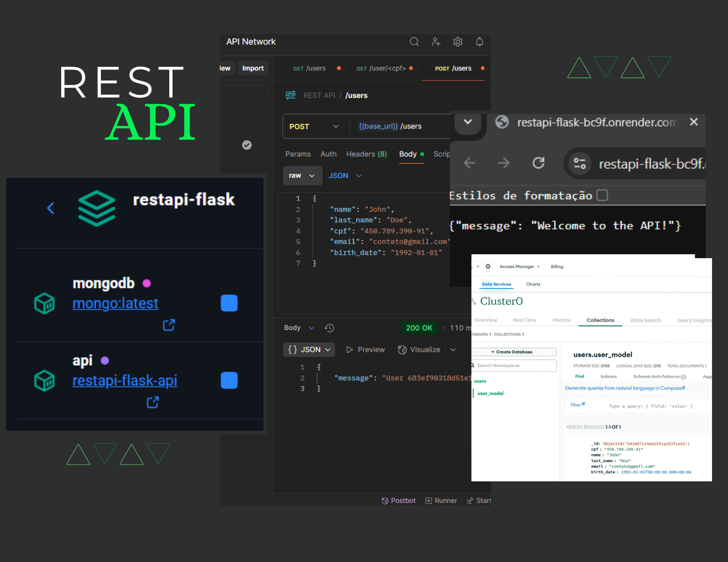728x562 pixels.
Task: Open the POST method dropdown
Action: coord(314,126)
